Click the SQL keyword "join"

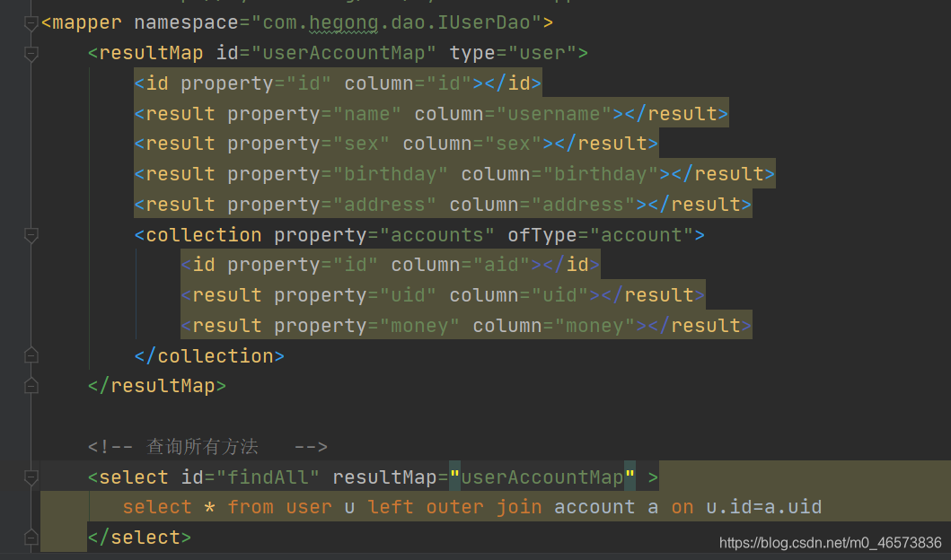519,508
